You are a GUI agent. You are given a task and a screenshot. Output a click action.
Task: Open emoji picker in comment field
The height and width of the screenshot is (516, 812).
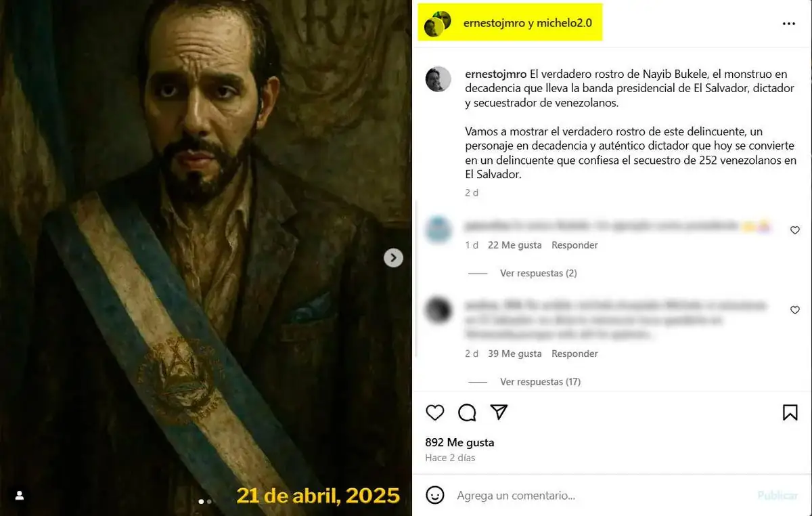pyautogui.click(x=435, y=496)
